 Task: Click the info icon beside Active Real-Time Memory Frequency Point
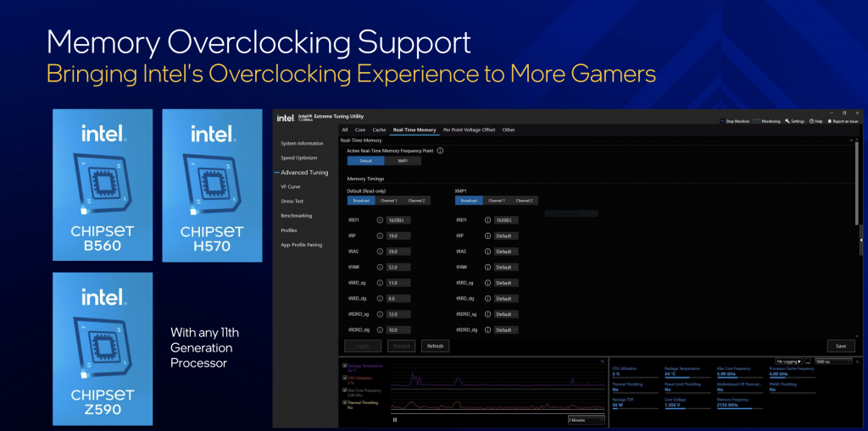click(x=440, y=151)
